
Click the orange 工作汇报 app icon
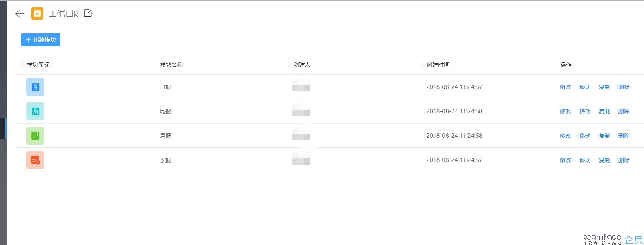(x=37, y=13)
